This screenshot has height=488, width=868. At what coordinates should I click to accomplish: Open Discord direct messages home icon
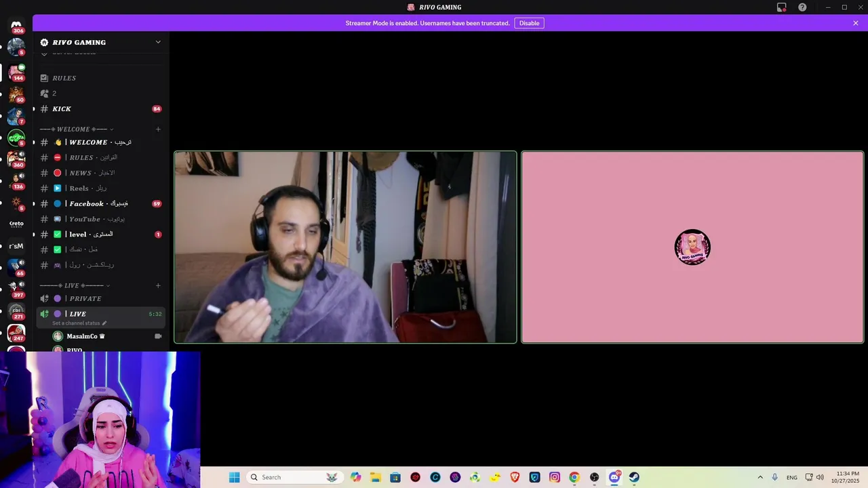point(16,26)
